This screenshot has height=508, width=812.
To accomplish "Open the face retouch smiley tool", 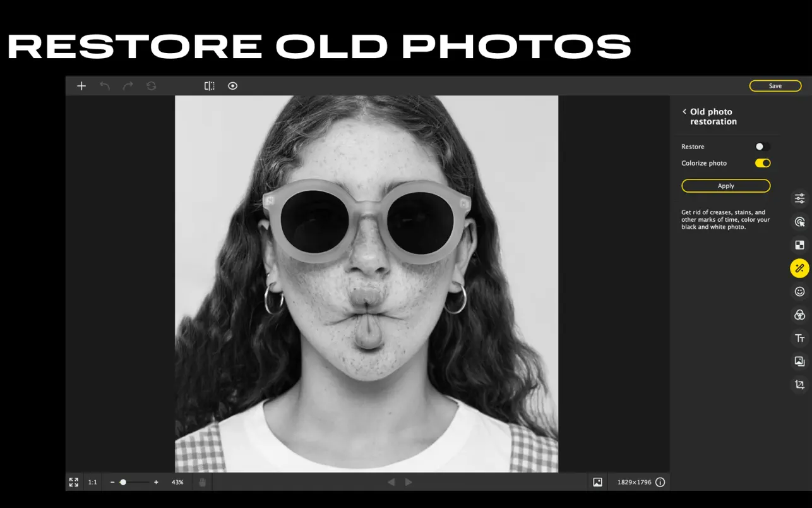I will pos(799,291).
